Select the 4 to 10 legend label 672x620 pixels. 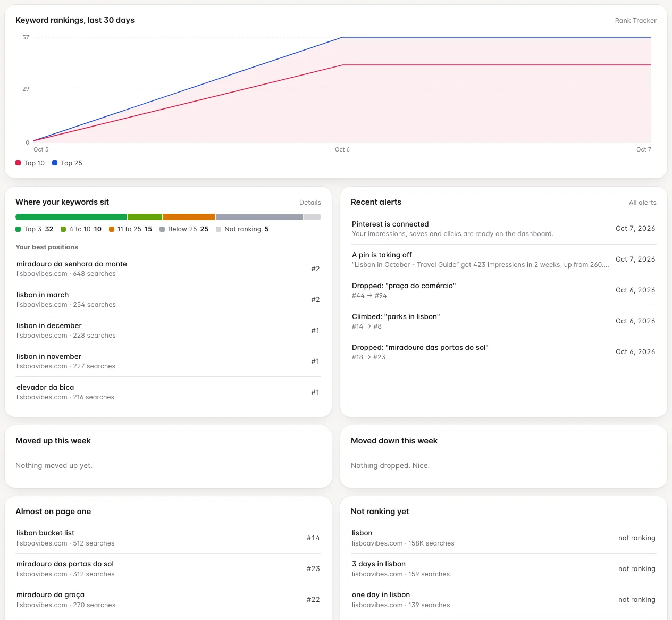click(x=81, y=229)
